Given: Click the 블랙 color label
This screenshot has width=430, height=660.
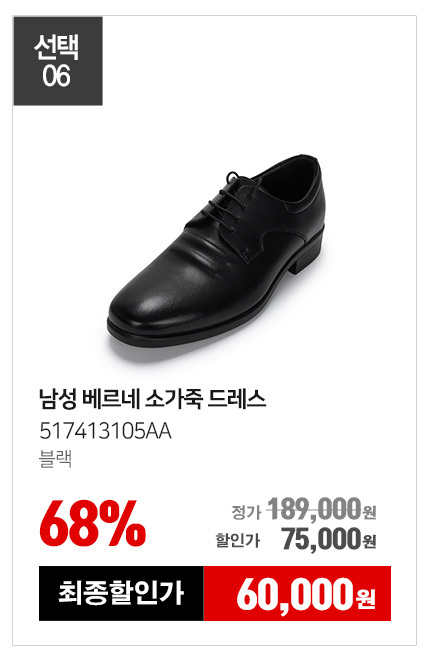Looking at the screenshot, I should [x=56, y=458].
